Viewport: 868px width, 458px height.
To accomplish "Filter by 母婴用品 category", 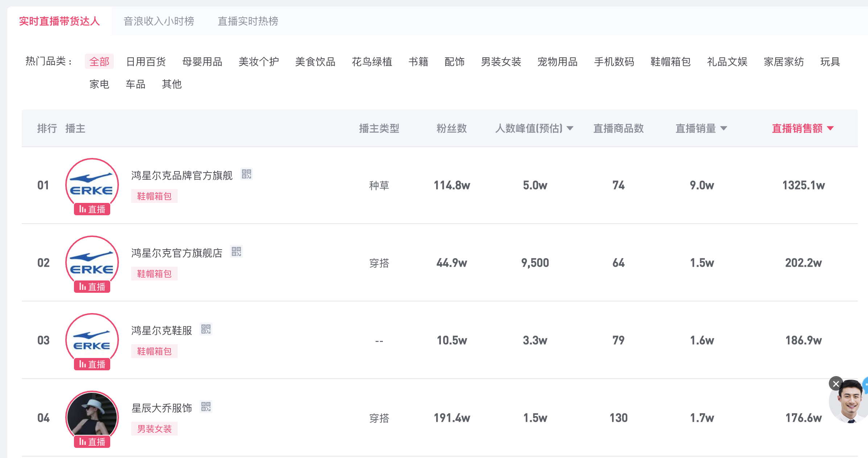I will pos(202,62).
